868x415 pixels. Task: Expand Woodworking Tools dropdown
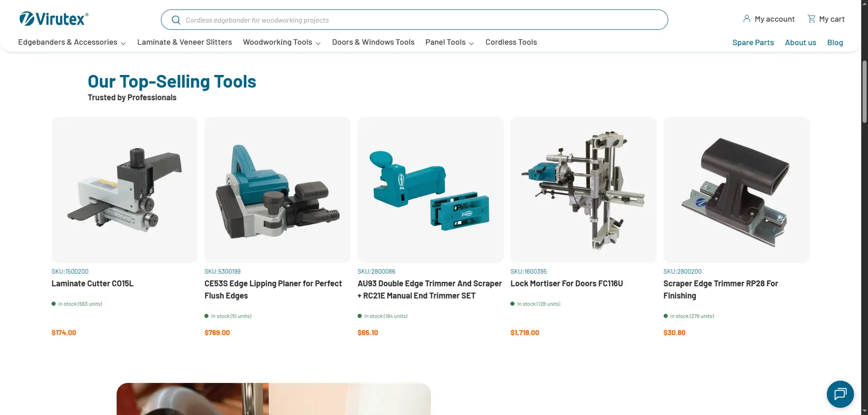tap(282, 42)
